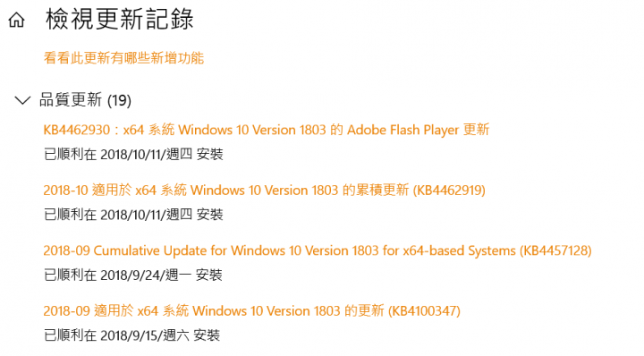The height and width of the screenshot is (356, 644).
Task: Click the 2018/9/24 date text
Action: click(131, 275)
